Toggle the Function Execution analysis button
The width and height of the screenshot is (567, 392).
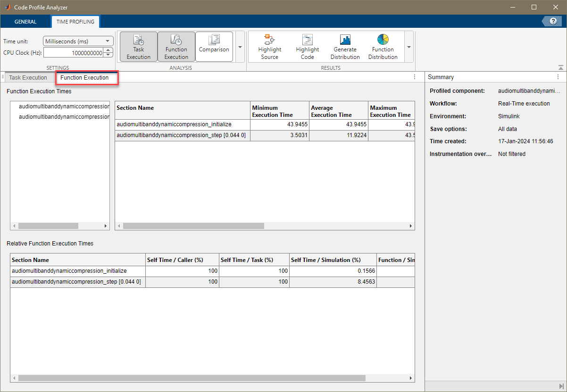[176, 47]
